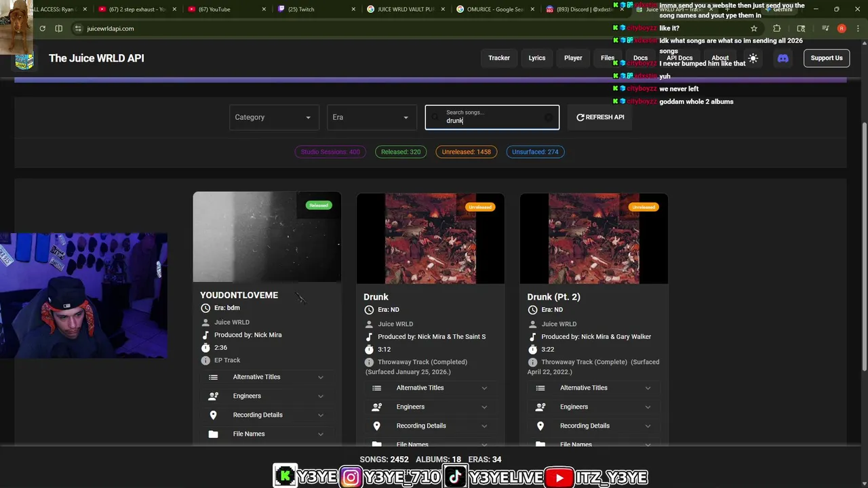Reload the page with browser refresh icon

(42, 28)
